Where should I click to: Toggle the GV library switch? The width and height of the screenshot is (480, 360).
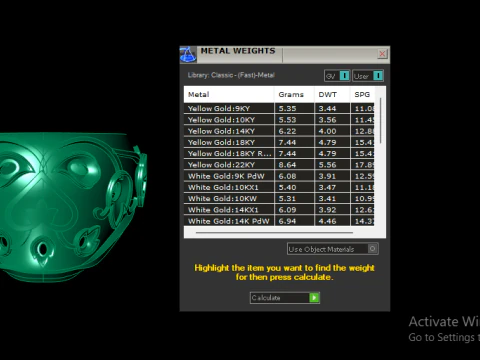pos(337,76)
